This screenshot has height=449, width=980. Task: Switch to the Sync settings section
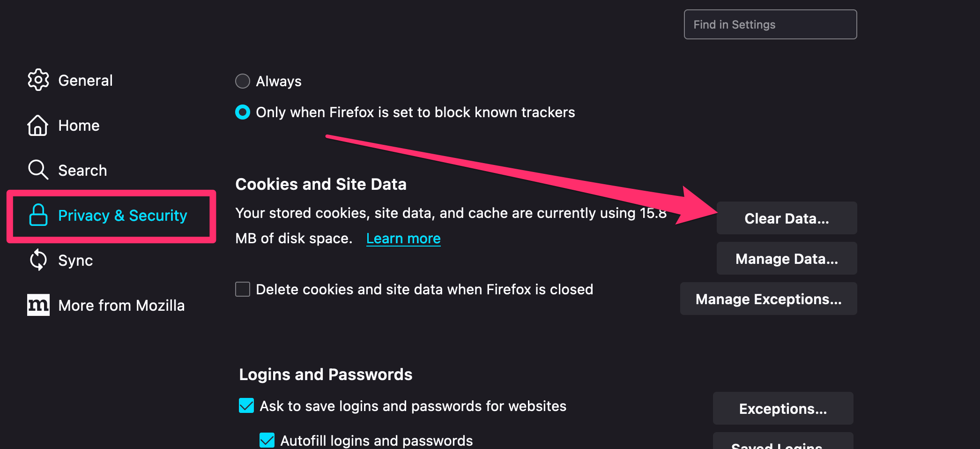coord(75,260)
